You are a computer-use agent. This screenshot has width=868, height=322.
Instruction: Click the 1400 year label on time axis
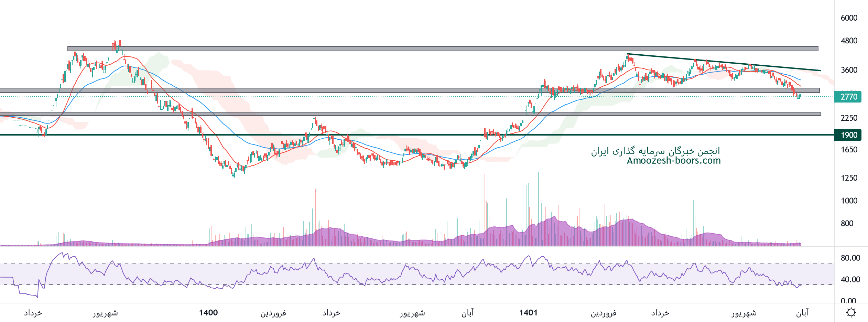coord(208,313)
